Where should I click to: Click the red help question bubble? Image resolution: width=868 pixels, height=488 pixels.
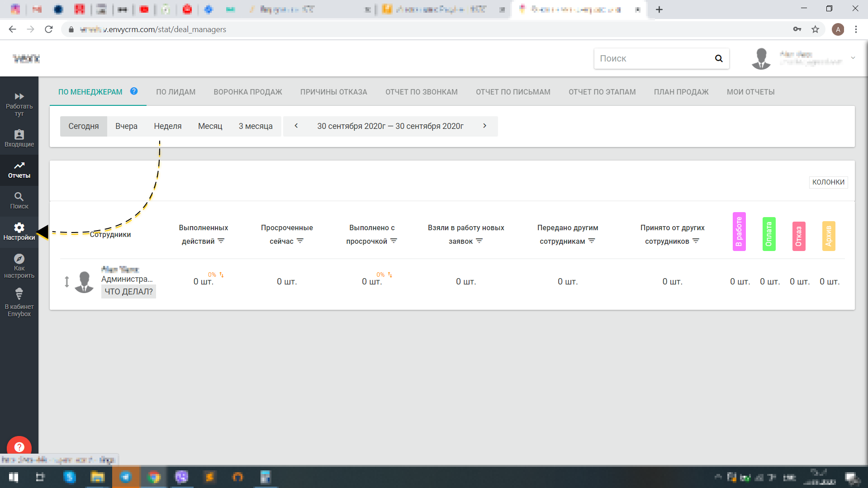pyautogui.click(x=19, y=447)
